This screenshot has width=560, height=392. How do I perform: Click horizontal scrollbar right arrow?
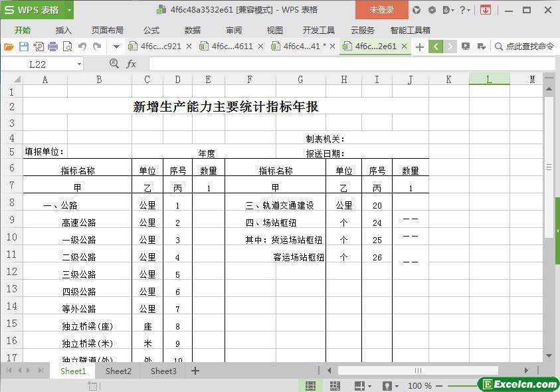click(x=526, y=371)
